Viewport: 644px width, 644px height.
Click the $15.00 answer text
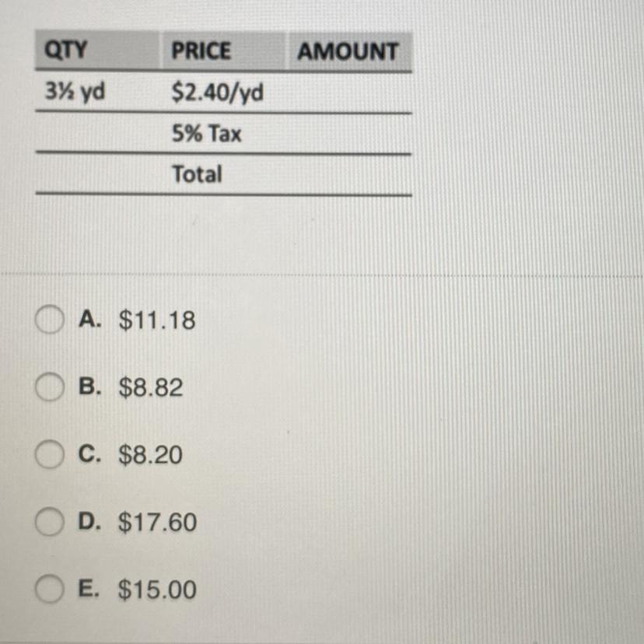[157, 590]
